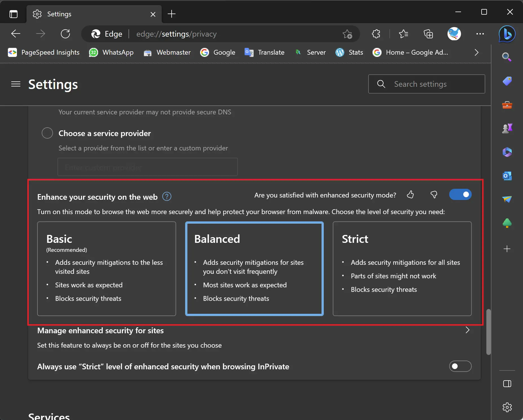Click the Search settings field

(x=426, y=84)
